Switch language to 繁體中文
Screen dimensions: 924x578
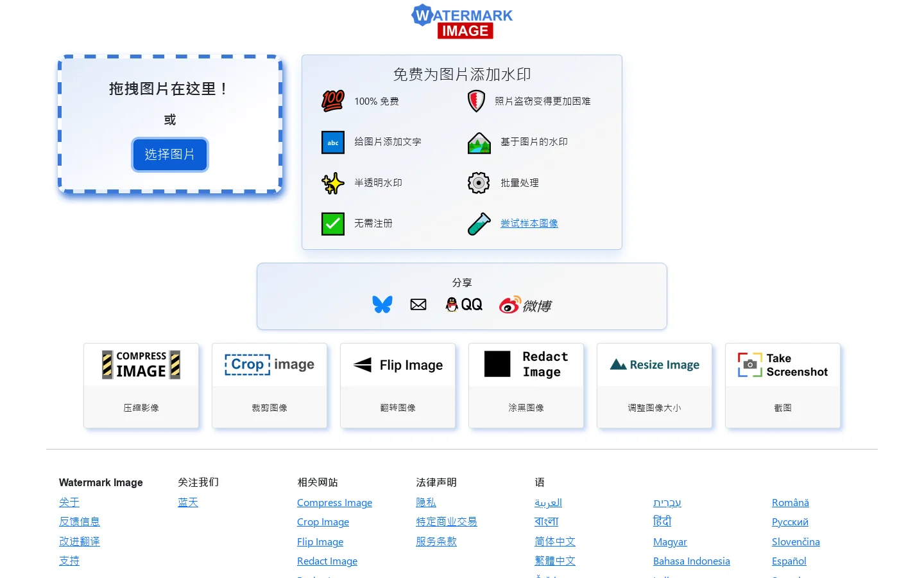click(555, 561)
